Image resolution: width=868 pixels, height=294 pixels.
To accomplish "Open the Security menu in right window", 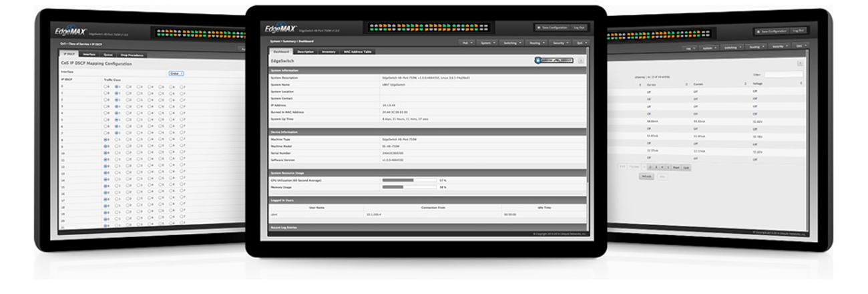I will click(x=780, y=47).
